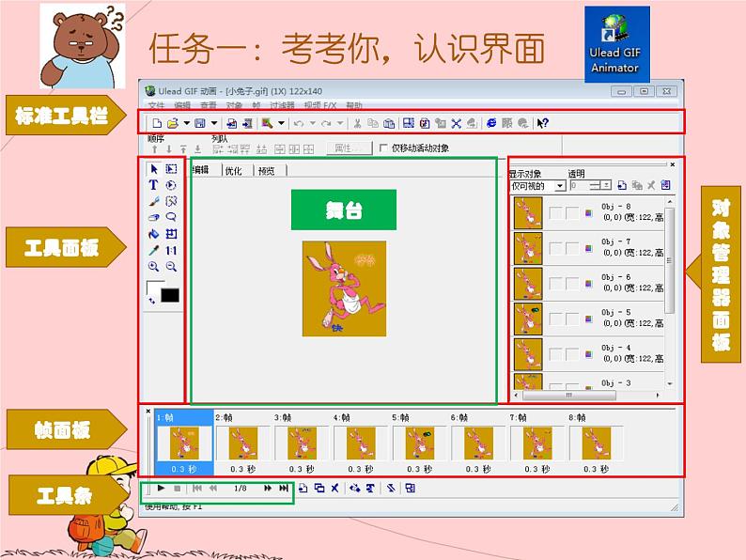Viewport: 746px width, 560px height.
Task: Select the arrow Pick tool
Action: (x=154, y=169)
